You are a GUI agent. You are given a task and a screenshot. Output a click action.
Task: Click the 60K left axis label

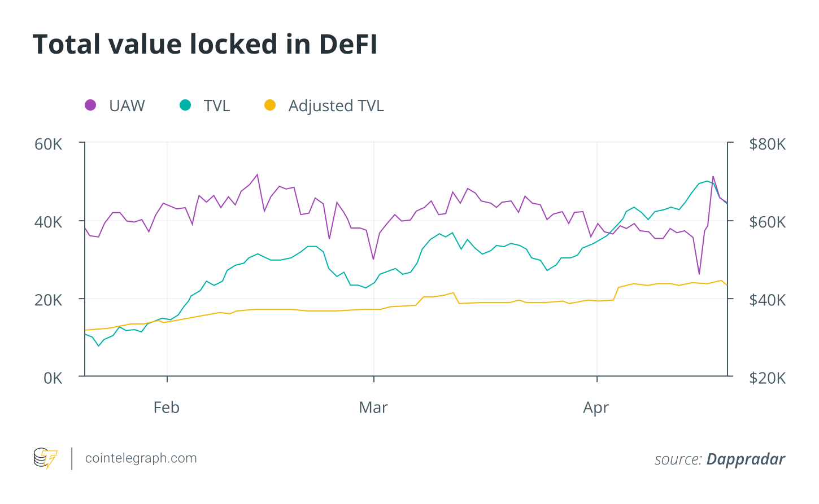(49, 144)
